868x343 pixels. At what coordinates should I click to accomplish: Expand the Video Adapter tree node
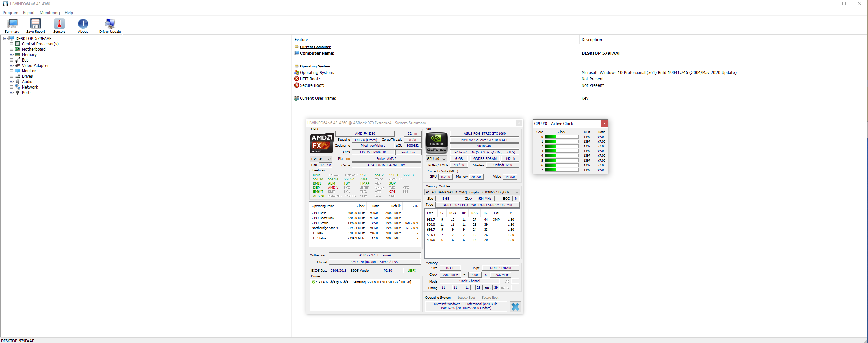(x=11, y=66)
